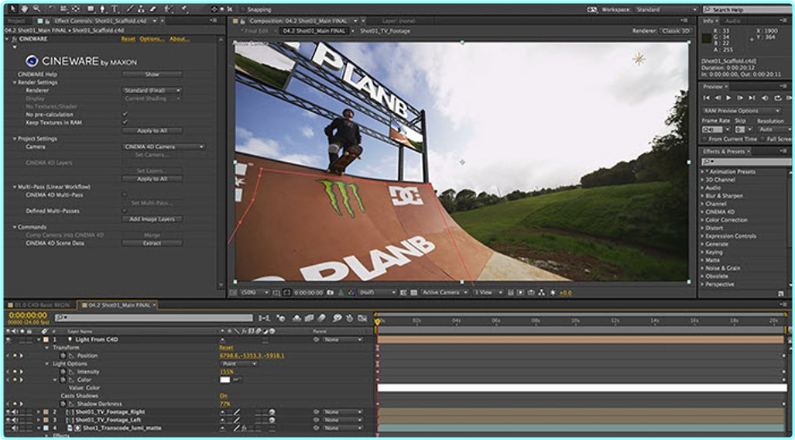This screenshot has height=440, width=795.
Task: Select the Pen tool
Action: coord(102,9)
